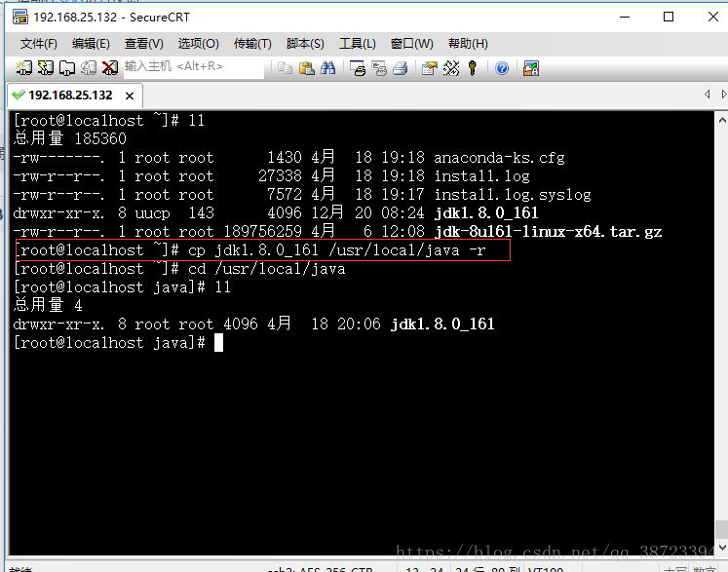Click the Print Selection icon
728x572 pixels.
click(379, 68)
